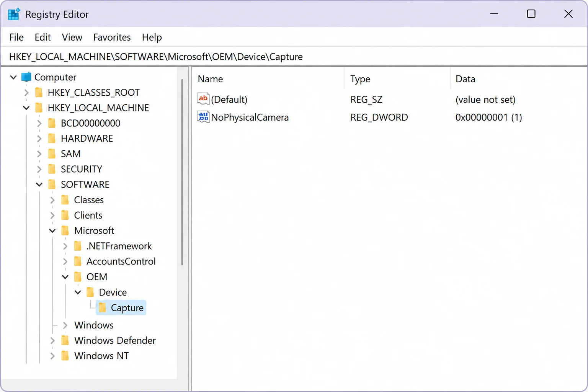Click the Classes folder icon
The image size is (588, 392).
pos(65,200)
